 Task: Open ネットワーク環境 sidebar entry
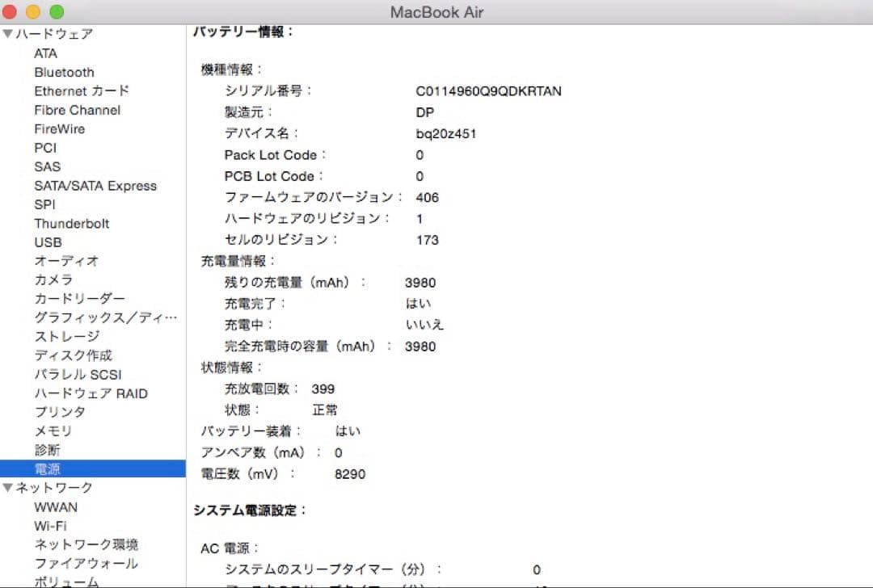pyautogui.click(x=86, y=544)
